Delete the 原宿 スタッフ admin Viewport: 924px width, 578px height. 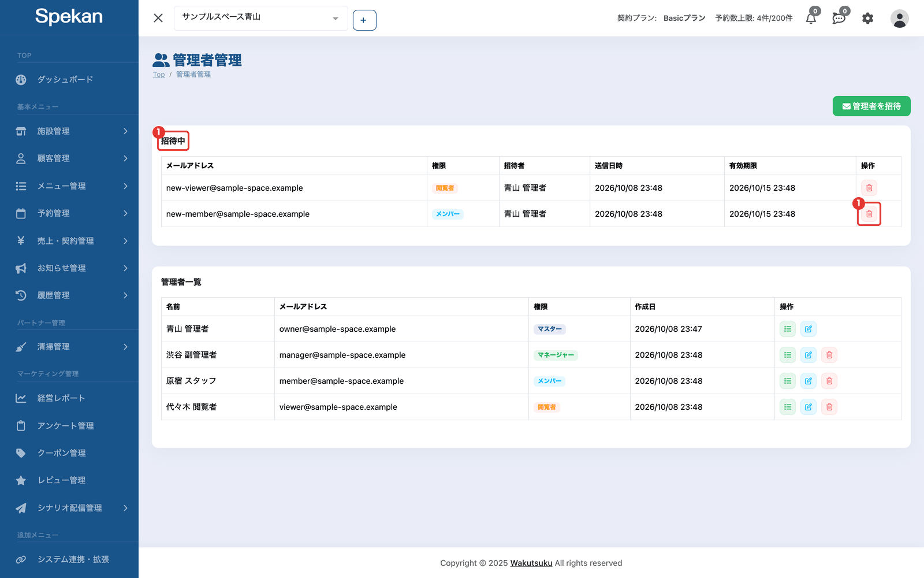(829, 381)
